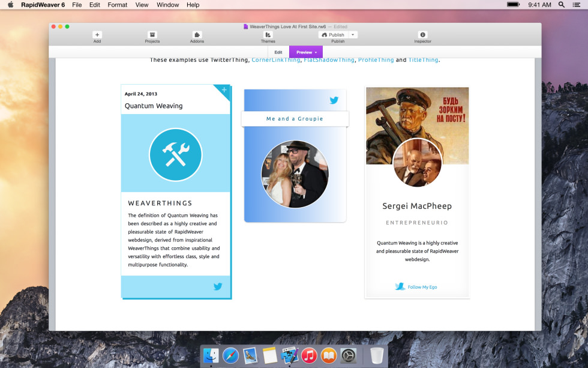Open Notification Center list icon
The image size is (588, 368).
pos(577,4)
